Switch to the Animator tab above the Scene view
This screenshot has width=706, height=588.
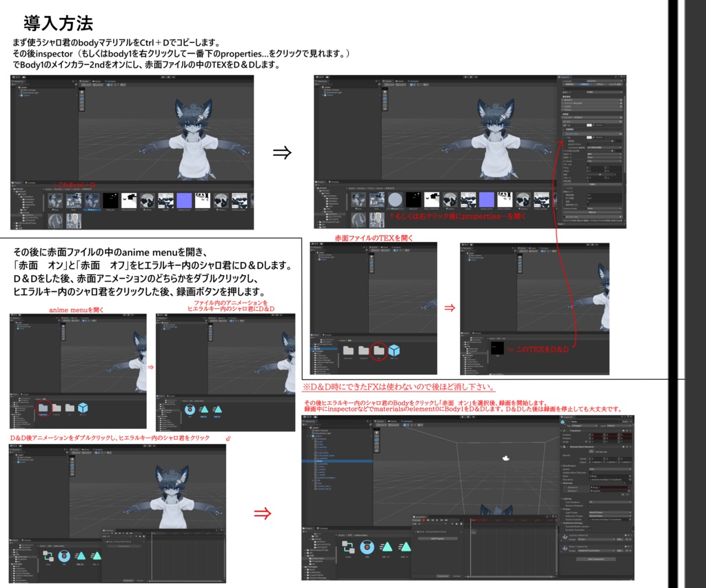407,420
